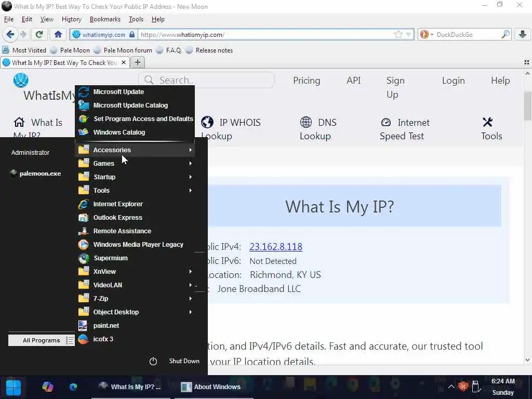
Task: Expand the Games submenu
Action: click(x=136, y=164)
